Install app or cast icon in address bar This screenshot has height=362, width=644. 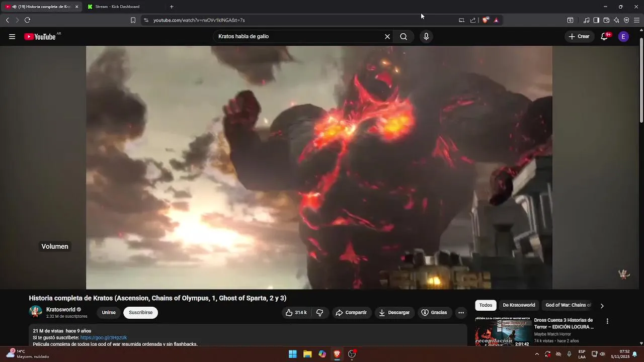coord(461,20)
